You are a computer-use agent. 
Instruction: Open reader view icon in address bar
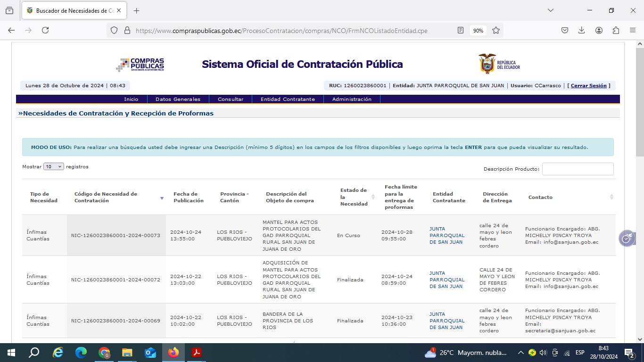click(x=461, y=30)
